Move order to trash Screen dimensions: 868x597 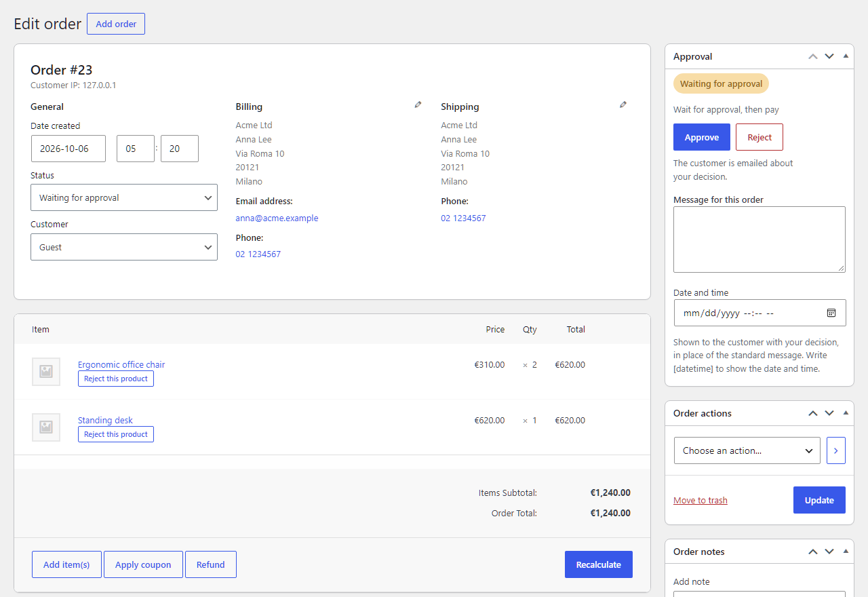tap(701, 501)
